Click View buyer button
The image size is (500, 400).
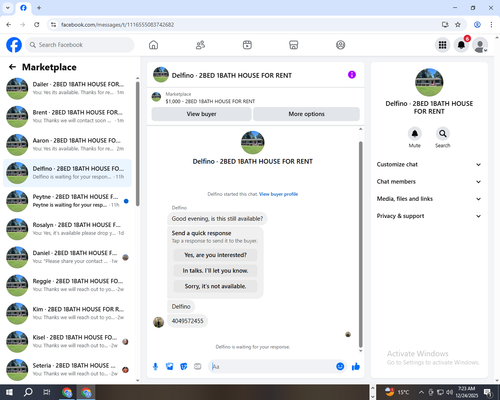point(201,114)
